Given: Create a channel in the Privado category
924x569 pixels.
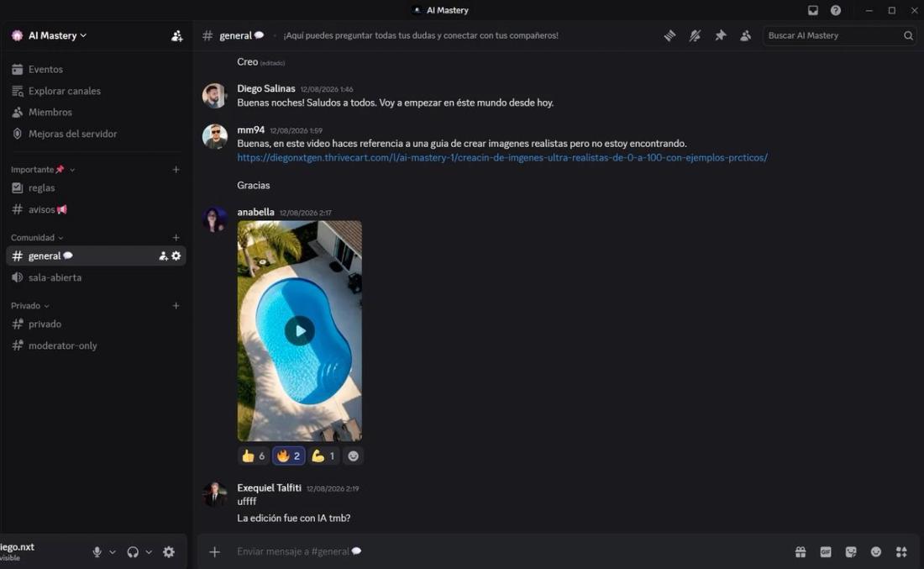Looking at the screenshot, I should (x=176, y=306).
